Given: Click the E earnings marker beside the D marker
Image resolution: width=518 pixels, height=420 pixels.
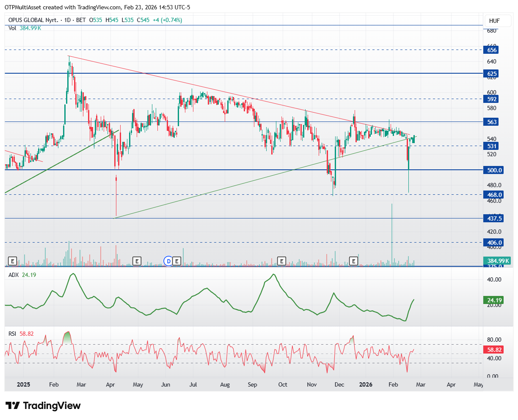Looking at the screenshot, I should (177, 260).
